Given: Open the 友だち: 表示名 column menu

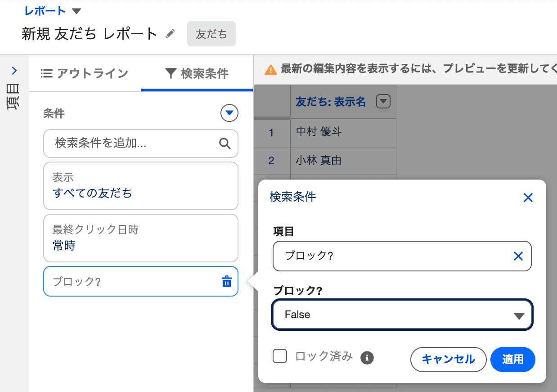Looking at the screenshot, I should [383, 101].
